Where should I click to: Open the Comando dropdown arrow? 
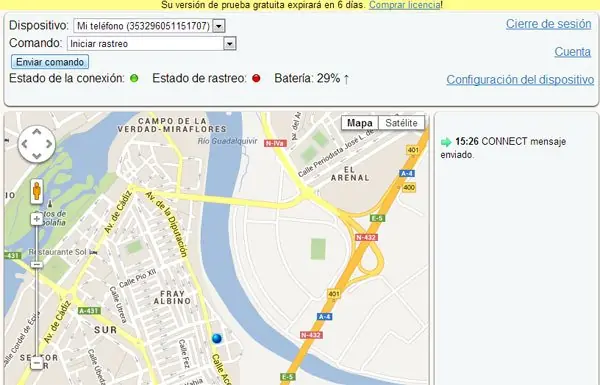(230, 44)
